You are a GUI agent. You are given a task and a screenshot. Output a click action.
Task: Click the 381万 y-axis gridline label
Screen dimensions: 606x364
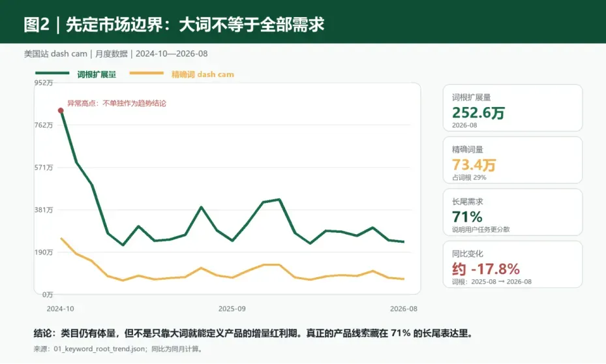tap(43, 210)
